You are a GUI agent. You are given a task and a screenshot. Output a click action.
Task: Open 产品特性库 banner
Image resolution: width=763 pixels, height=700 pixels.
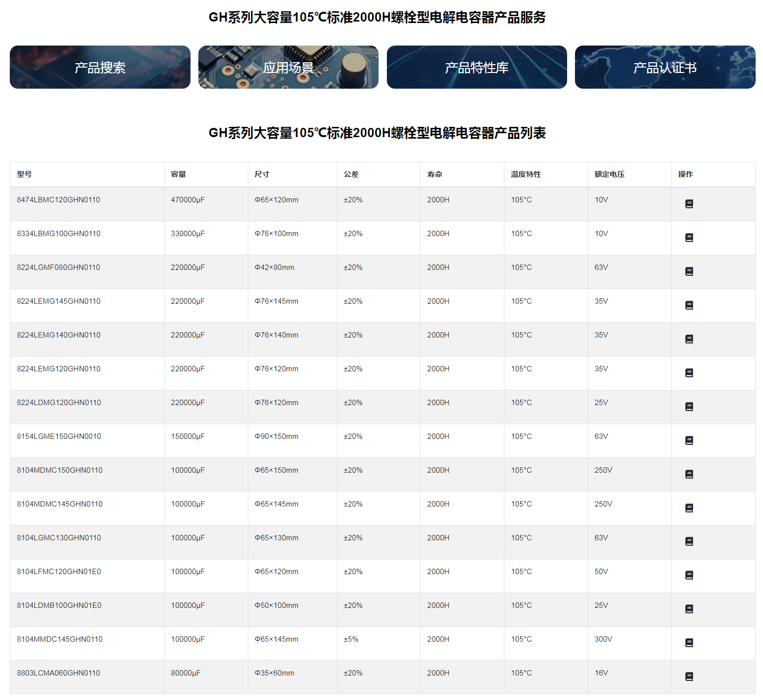[477, 67]
